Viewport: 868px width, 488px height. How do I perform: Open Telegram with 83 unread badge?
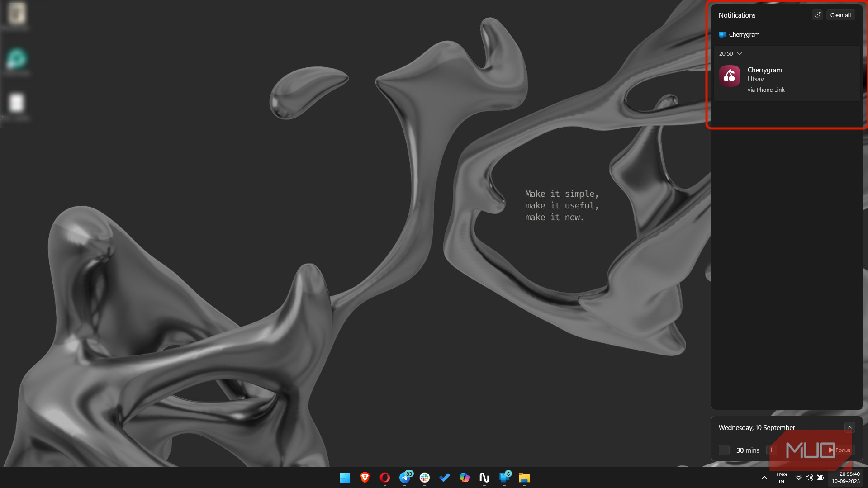(x=405, y=478)
